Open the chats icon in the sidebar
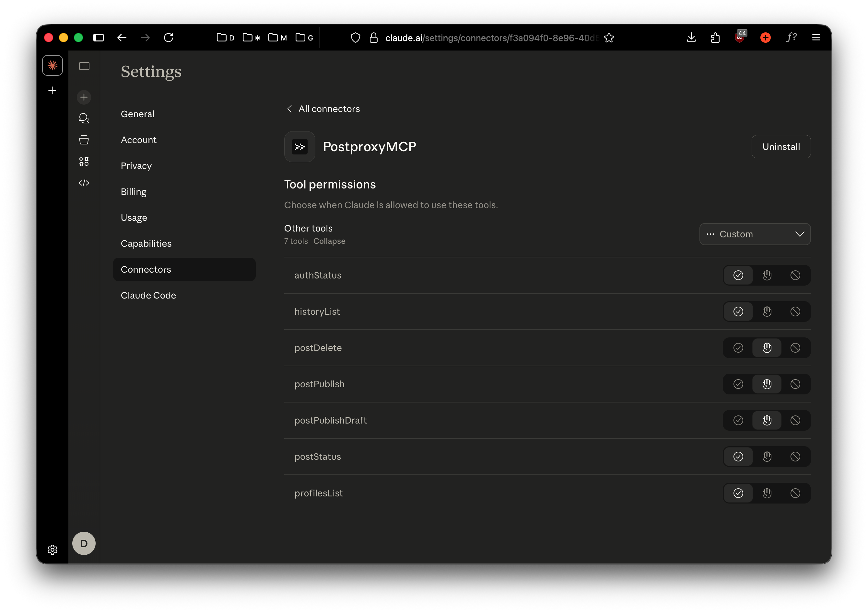This screenshot has height=612, width=868. pos(84,118)
